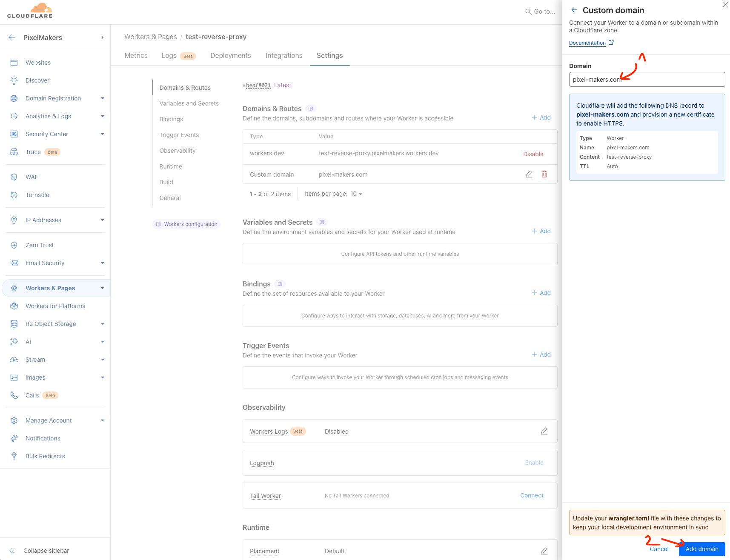Click Add for Domains & Routes
Viewport: 730px width, 560px height.
[541, 117]
